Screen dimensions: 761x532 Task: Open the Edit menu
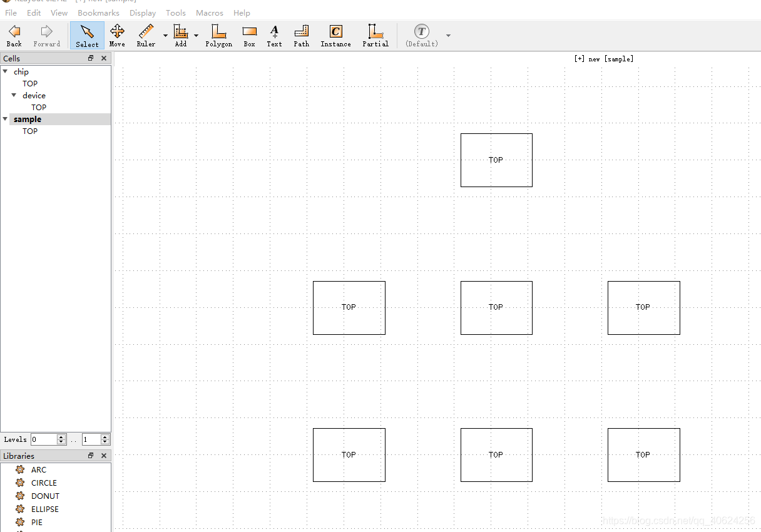[x=34, y=13]
